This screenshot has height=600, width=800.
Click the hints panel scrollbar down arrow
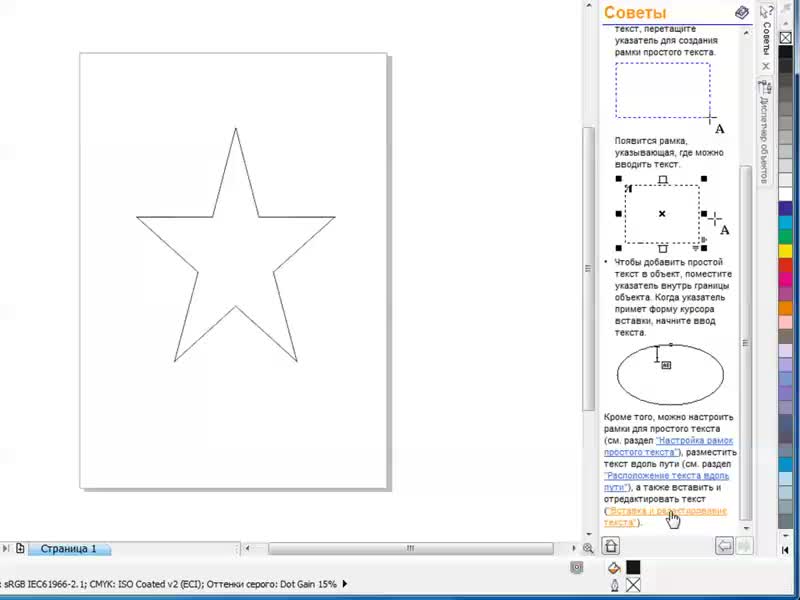point(746,528)
